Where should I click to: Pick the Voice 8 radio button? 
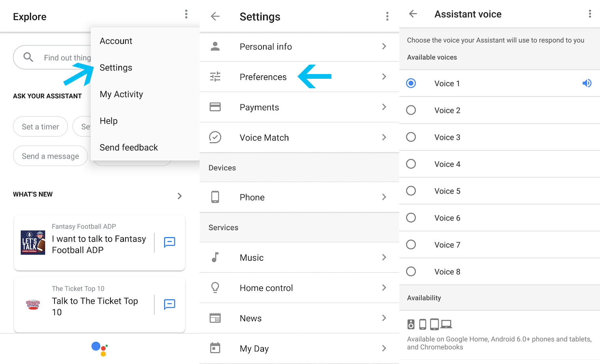pyautogui.click(x=411, y=271)
